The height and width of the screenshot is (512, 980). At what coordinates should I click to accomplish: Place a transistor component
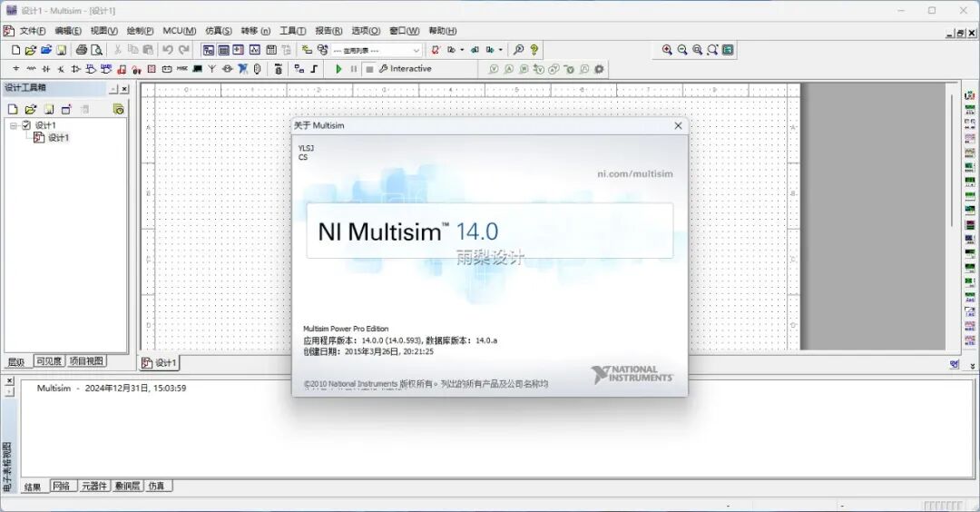click(x=61, y=69)
